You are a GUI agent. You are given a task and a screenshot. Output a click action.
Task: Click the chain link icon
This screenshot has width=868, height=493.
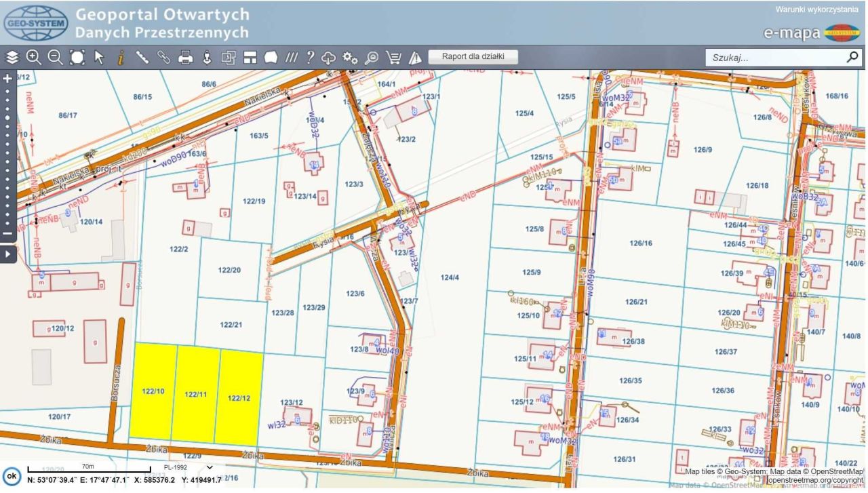163,58
